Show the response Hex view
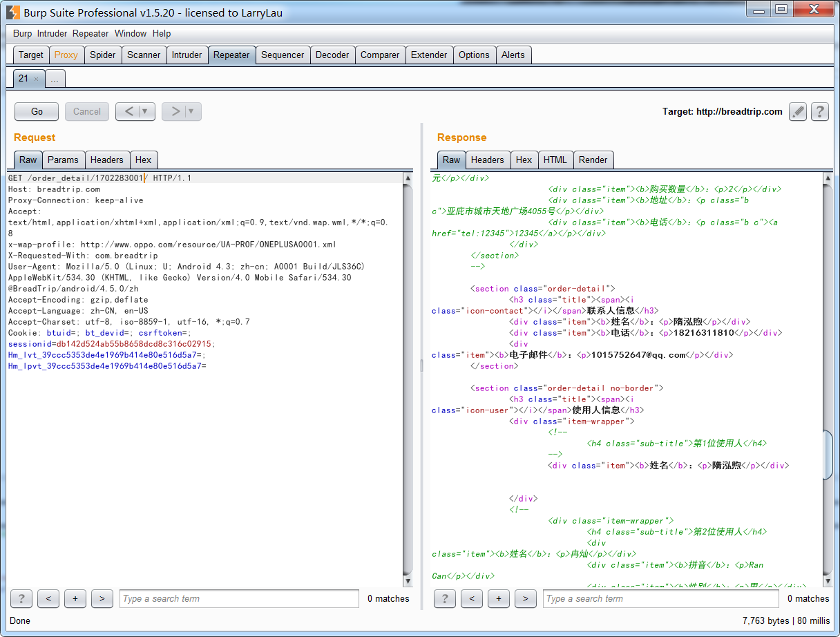This screenshot has height=637, width=840. tap(524, 160)
